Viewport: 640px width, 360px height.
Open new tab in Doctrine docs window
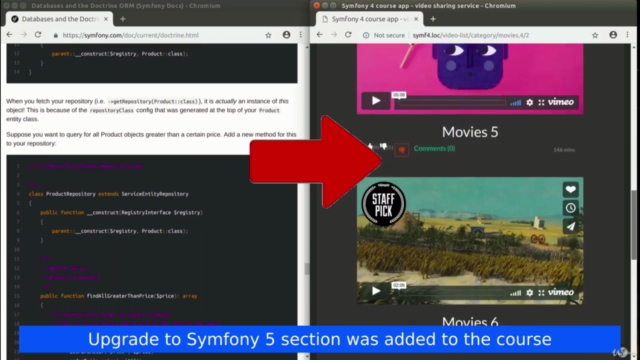pyautogui.click(x=123, y=19)
